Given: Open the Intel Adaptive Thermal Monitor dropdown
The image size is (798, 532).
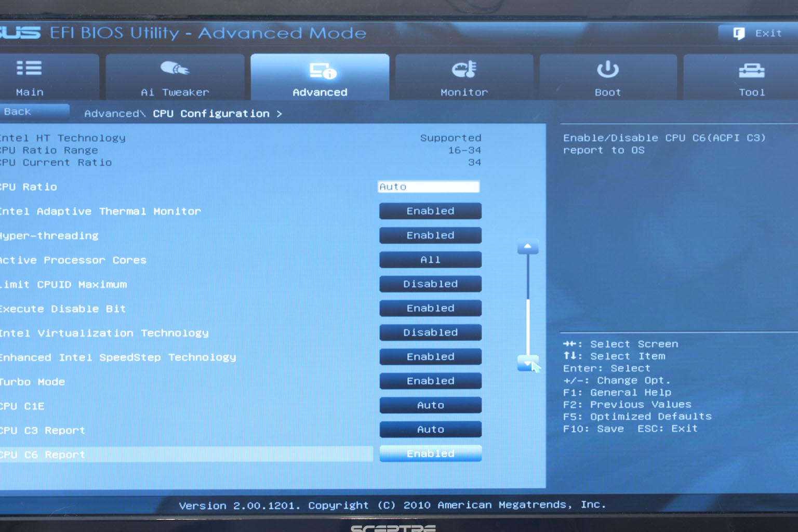Looking at the screenshot, I should click(x=430, y=211).
